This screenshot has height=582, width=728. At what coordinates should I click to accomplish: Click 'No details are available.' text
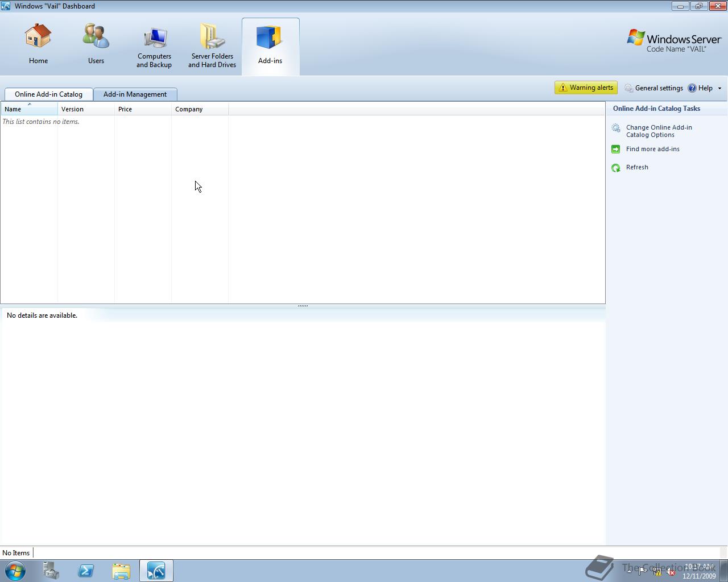point(42,315)
